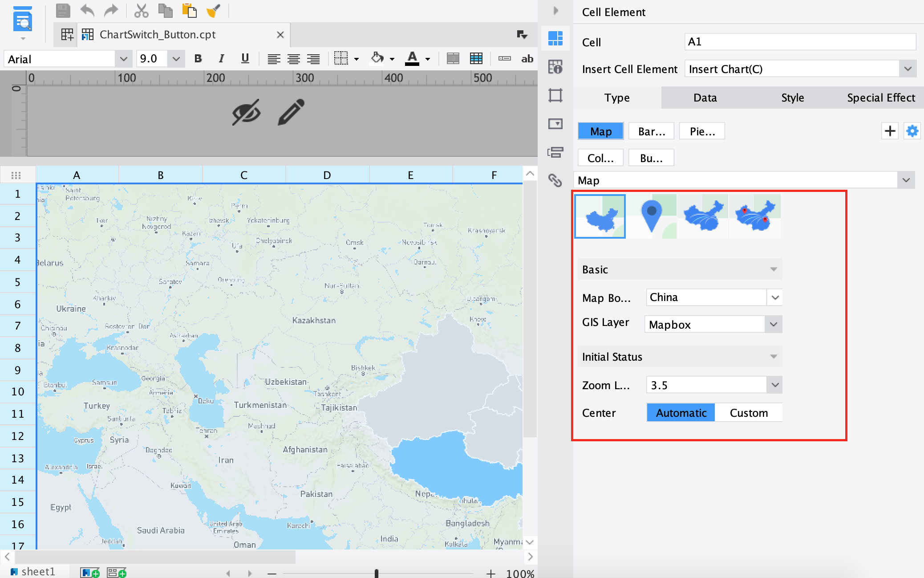Center align the text

click(x=294, y=59)
